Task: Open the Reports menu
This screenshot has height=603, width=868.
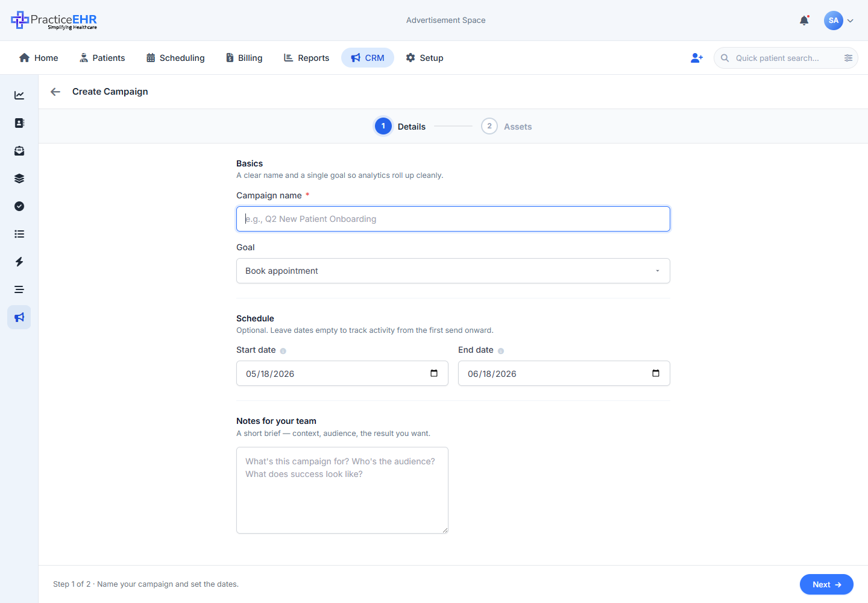Action: [306, 58]
